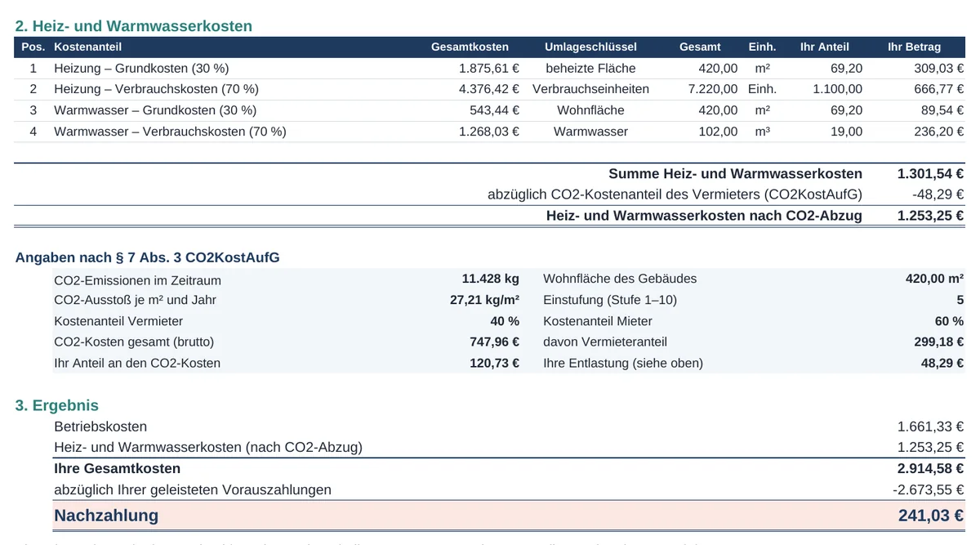Click the sum value '1.301,54 €'
Image resolution: width=980 pixels, height=545 pixels.
tap(930, 174)
